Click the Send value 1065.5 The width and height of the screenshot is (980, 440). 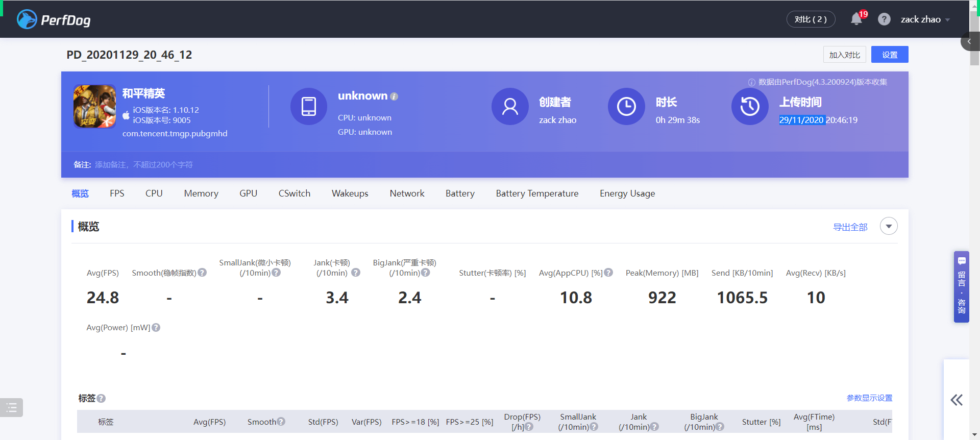742,298
